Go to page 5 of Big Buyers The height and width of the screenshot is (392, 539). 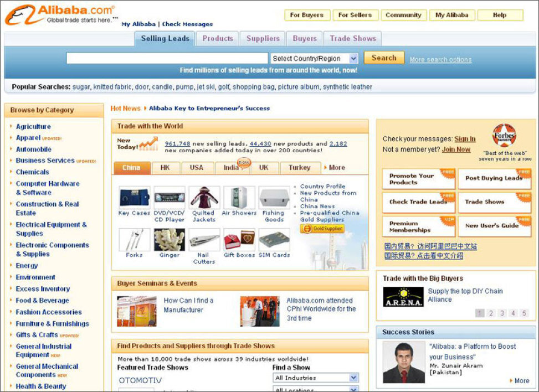[524, 313]
